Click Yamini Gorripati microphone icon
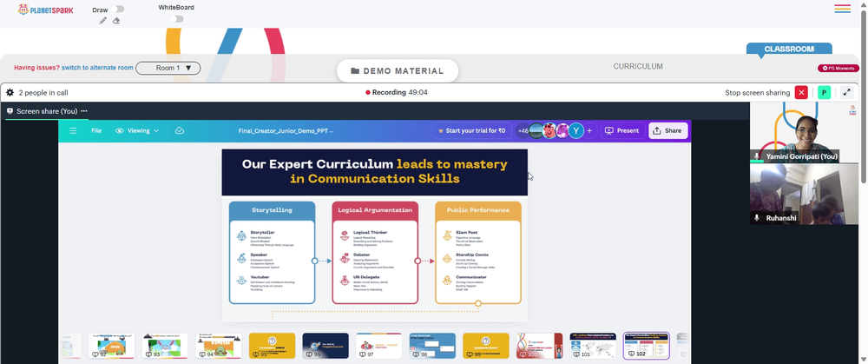This screenshot has height=364, width=868. click(757, 156)
